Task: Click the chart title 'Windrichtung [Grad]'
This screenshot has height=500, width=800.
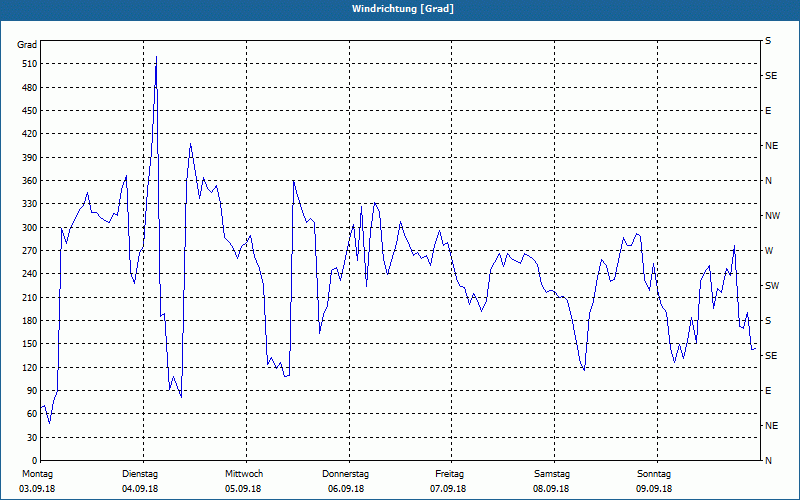Action: [x=403, y=9]
